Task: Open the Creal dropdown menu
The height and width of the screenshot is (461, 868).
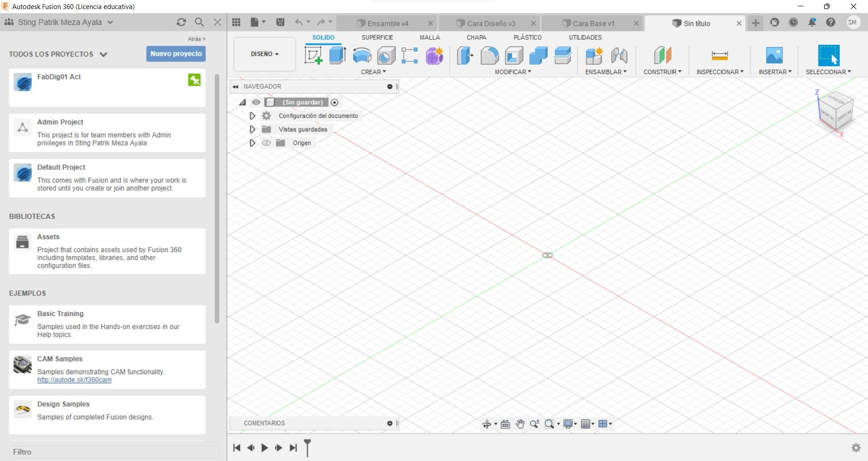Action: coord(374,71)
